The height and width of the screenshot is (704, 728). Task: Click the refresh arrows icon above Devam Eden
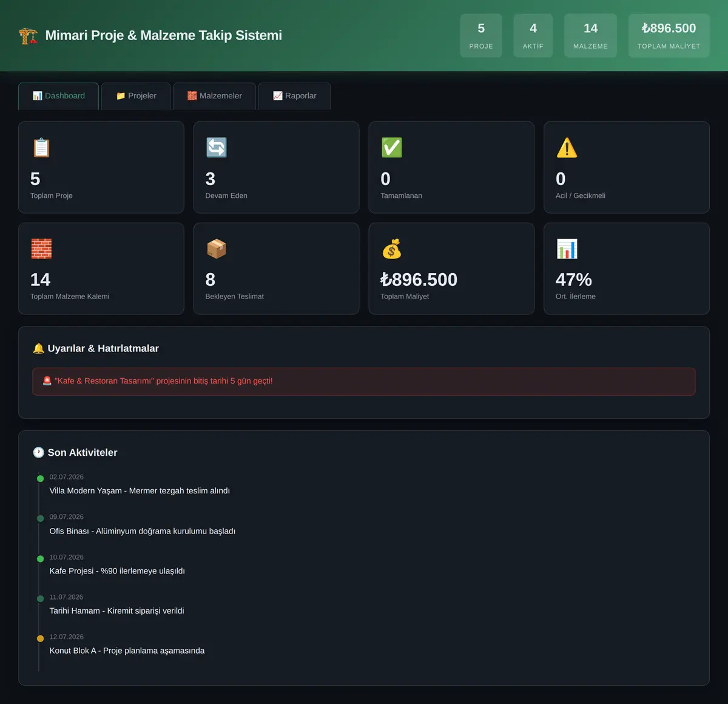pos(217,147)
